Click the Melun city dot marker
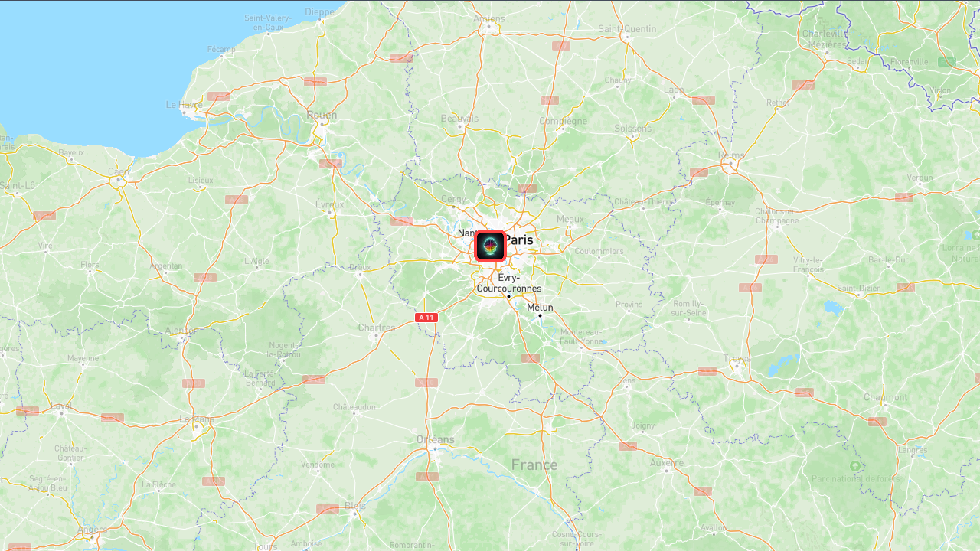 pyautogui.click(x=540, y=315)
